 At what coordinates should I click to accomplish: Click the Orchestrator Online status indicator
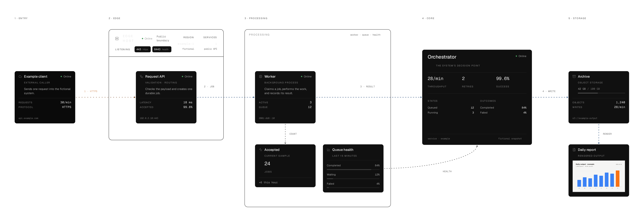pos(521,56)
